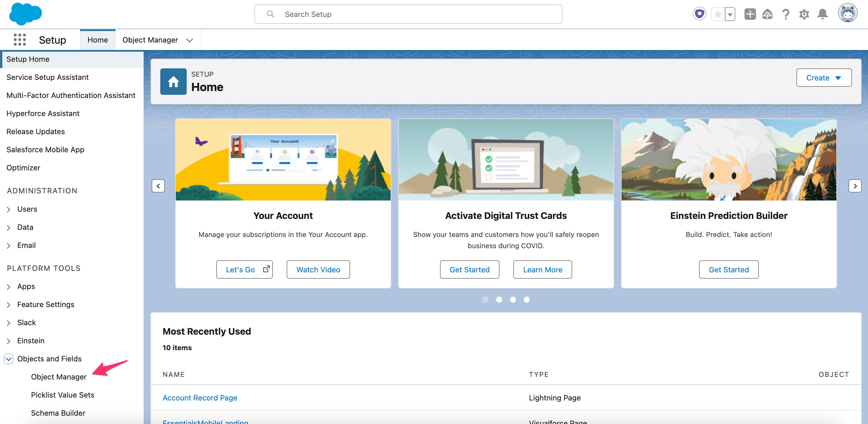Open Global Actions with the plus icon

point(750,14)
